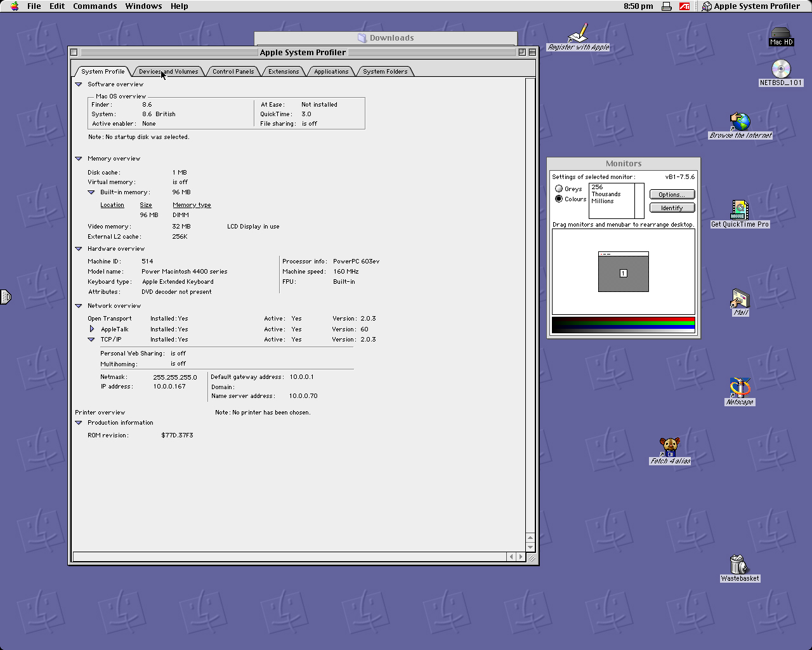Switch to Control Panels tab

click(233, 72)
